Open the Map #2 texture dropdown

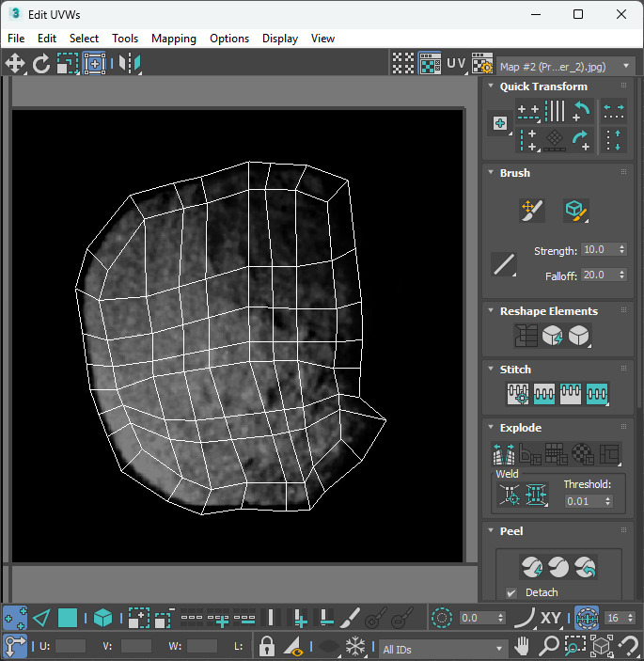click(x=566, y=66)
